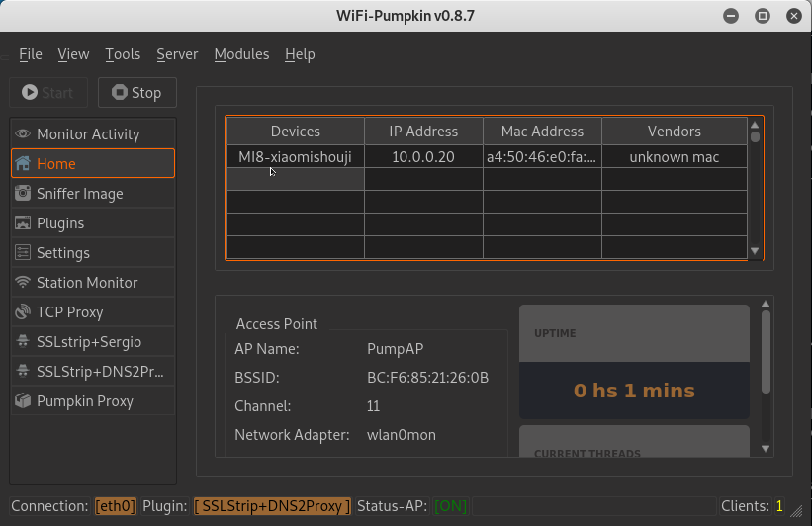Click the window resize grip
This screenshot has height=526, width=812.
(797, 511)
